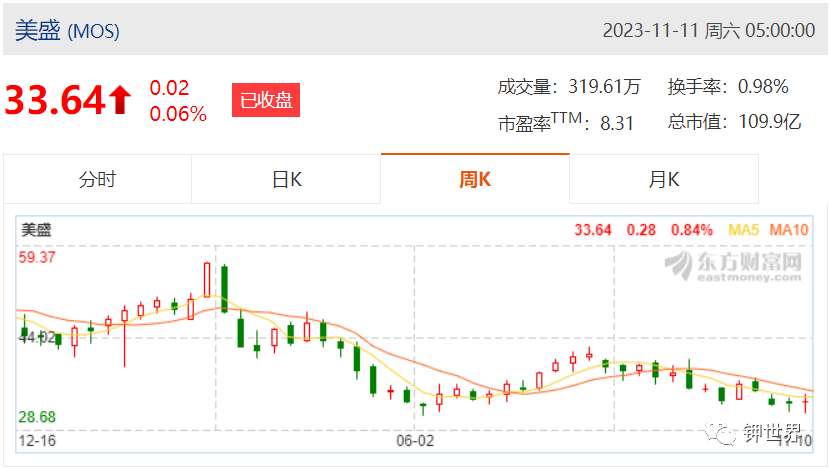Click the tallest red candlestick near the peak
829x469 pixels.
[207, 279]
